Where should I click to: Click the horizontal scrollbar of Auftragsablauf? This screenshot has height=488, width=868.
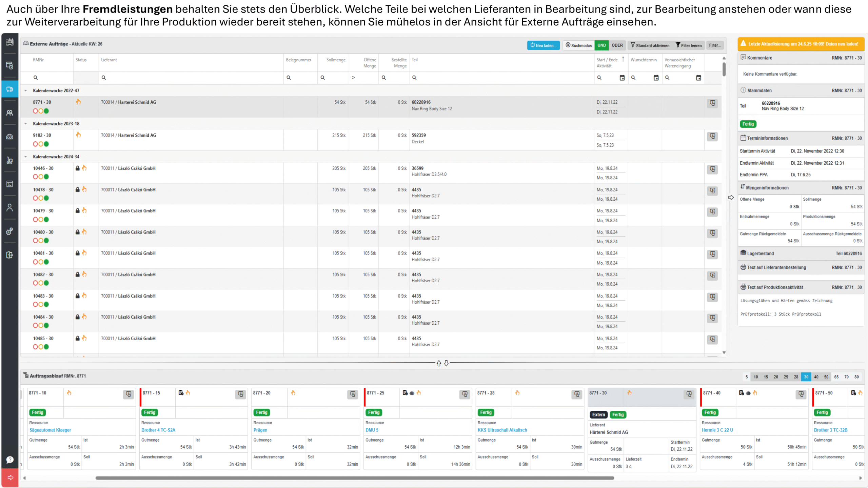pyautogui.click(x=354, y=478)
